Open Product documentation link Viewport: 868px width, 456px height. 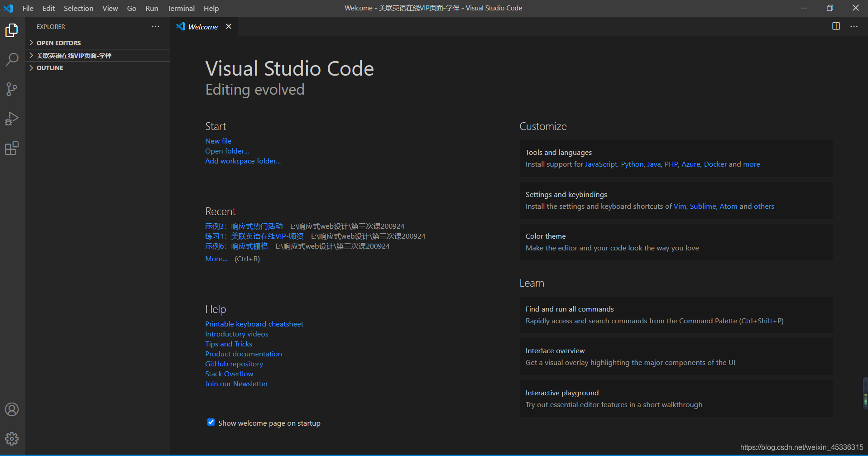click(243, 354)
